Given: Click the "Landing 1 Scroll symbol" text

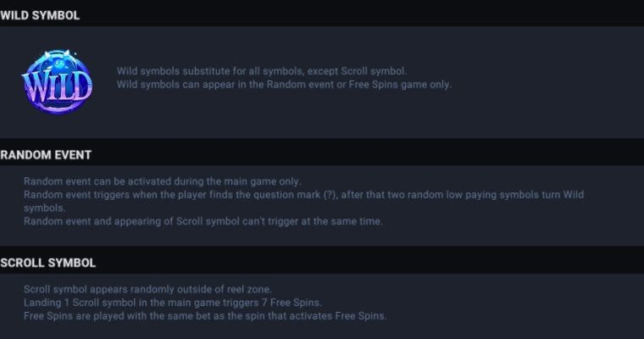Looking at the screenshot, I should coord(80,303).
